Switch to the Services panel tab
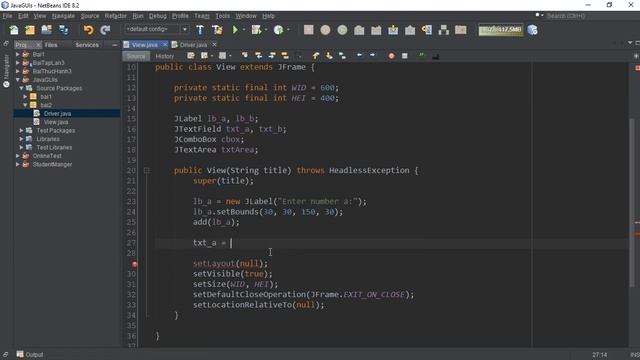This screenshot has width=640, height=360. (x=87, y=45)
